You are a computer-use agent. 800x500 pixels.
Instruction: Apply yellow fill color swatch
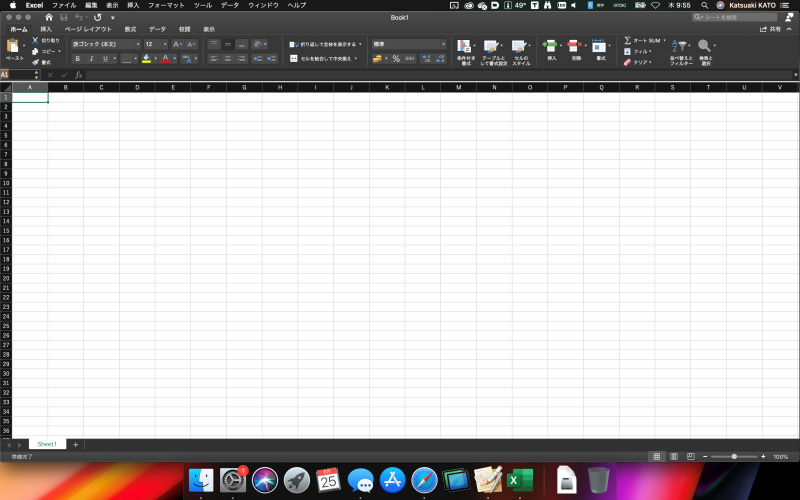point(146,59)
